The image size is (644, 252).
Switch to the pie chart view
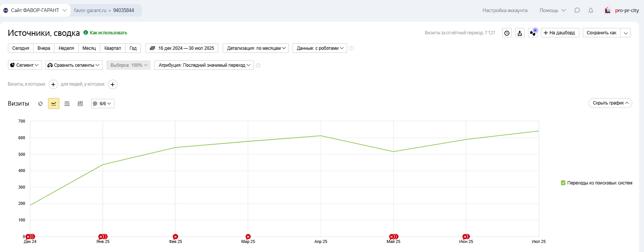point(40,104)
